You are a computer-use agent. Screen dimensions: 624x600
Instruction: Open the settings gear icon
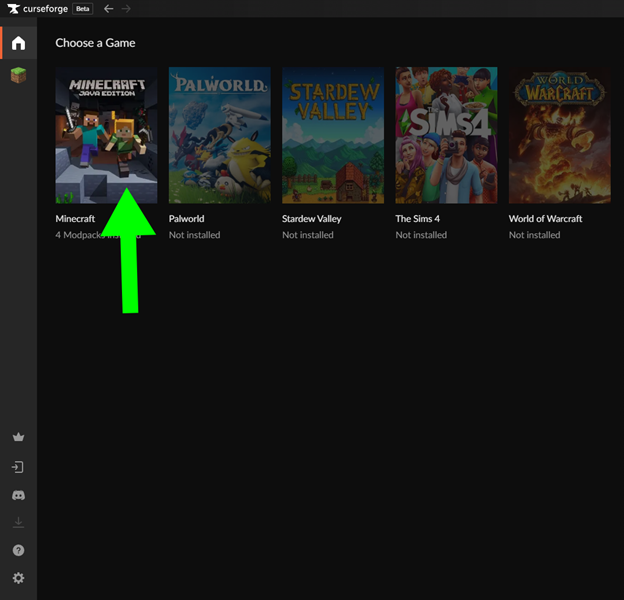pos(18,578)
